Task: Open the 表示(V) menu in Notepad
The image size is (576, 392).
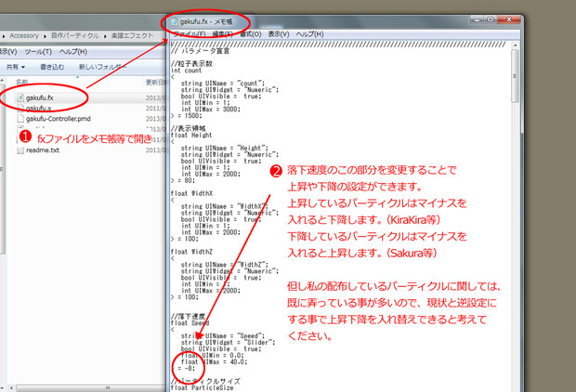Action: tap(279, 34)
